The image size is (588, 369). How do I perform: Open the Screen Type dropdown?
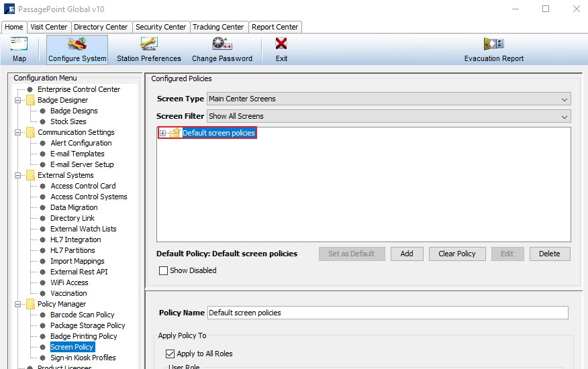[389, 99]
